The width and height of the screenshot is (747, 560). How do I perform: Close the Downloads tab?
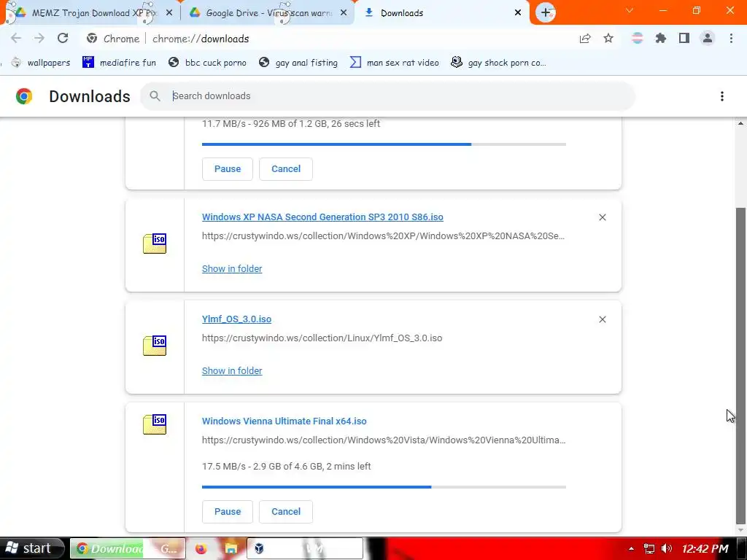[x=518, y=13]
